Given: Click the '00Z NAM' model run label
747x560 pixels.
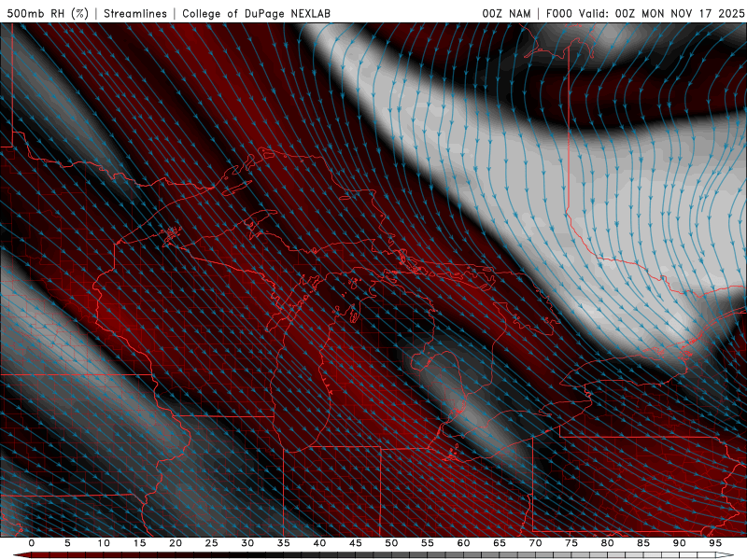Looking at the screenshot, I should point(506,13).
